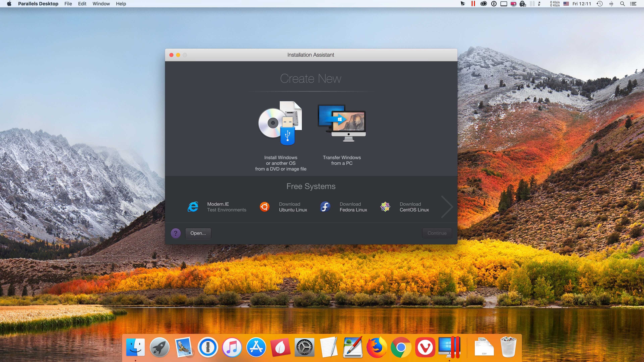Open Notification Center list icon
Image resolution: width=644 pixels, height=362 pixels.
point(633,4)
